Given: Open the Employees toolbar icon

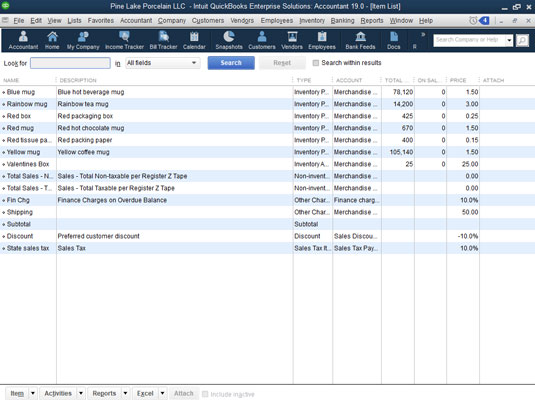Looking at the screenshot, I should pyautogui.click(x=322, y=40).
